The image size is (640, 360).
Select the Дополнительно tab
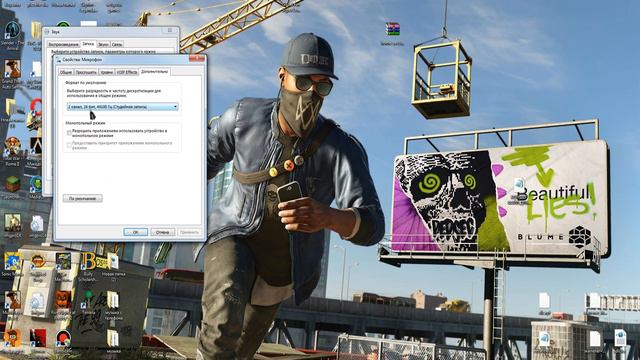tap(154, 71)
